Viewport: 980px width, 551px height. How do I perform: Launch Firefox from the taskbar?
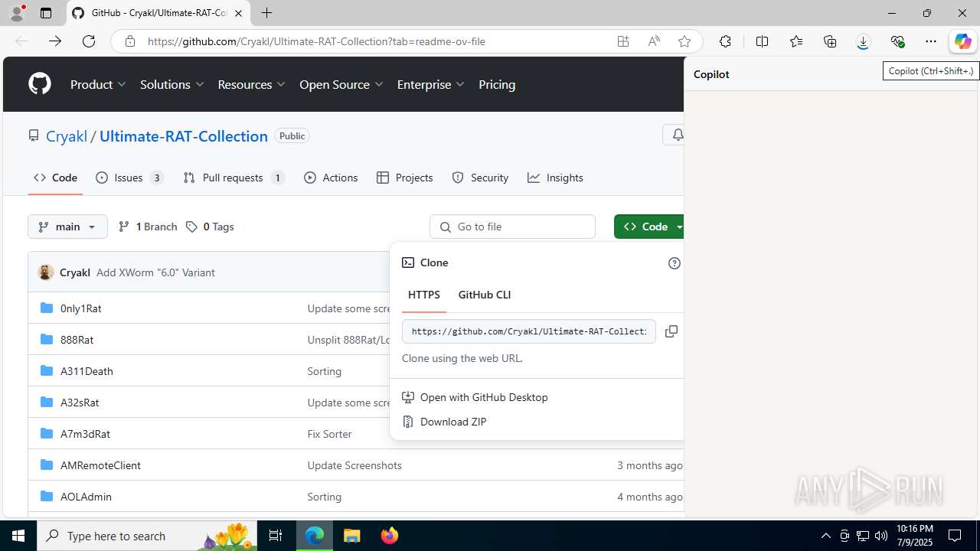click(x=389, y=536)
